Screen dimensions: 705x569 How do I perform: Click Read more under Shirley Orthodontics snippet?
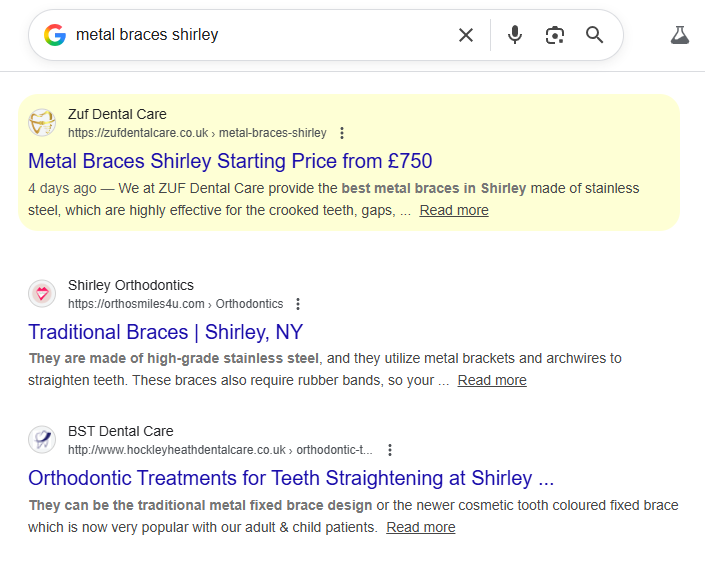click(x=492, y=380)
